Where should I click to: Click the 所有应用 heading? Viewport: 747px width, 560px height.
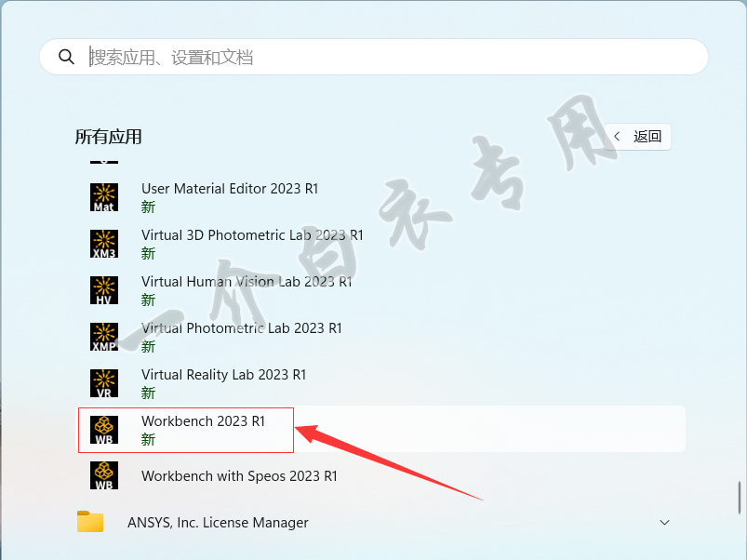108,137
